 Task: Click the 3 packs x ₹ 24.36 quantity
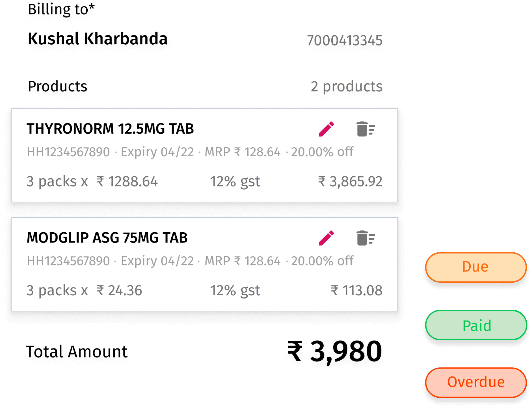84,291
